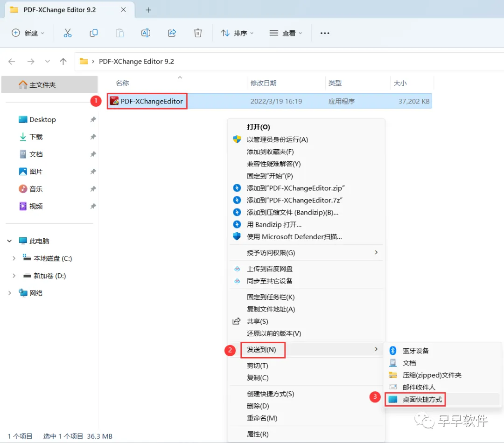Select 固定到任务栏(K)

pos(306,297)
